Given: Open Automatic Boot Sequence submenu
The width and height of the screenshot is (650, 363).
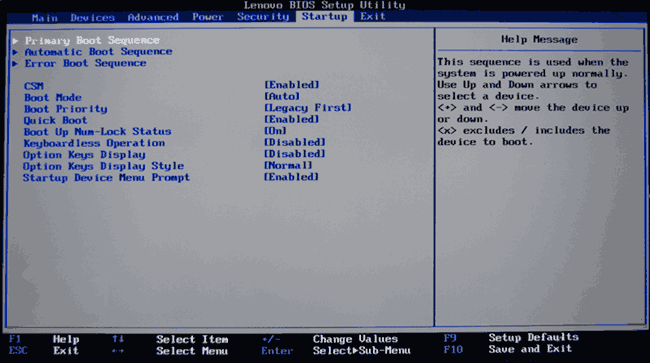Looking at the screenshot, I should coord(98,52).
